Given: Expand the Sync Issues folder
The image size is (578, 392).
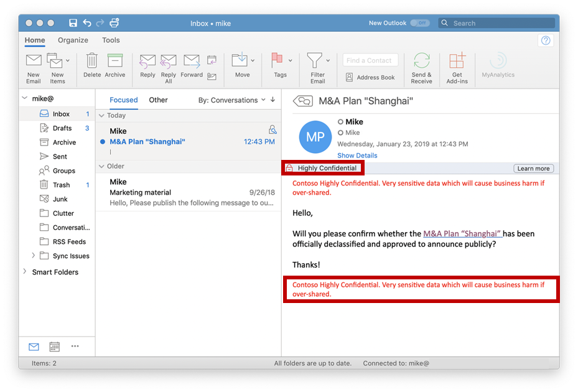Looking at the screenshot, I should (x=33, y=255).
